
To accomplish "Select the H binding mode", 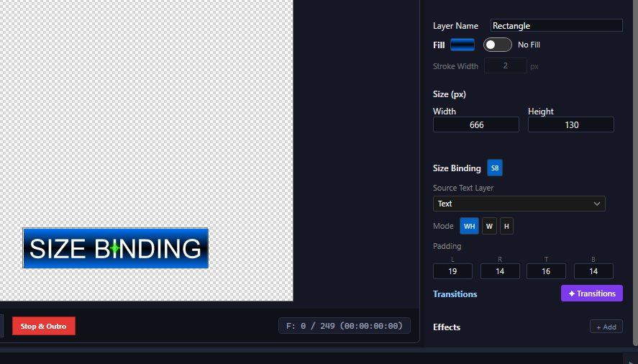I will click(x=506, y=227).
